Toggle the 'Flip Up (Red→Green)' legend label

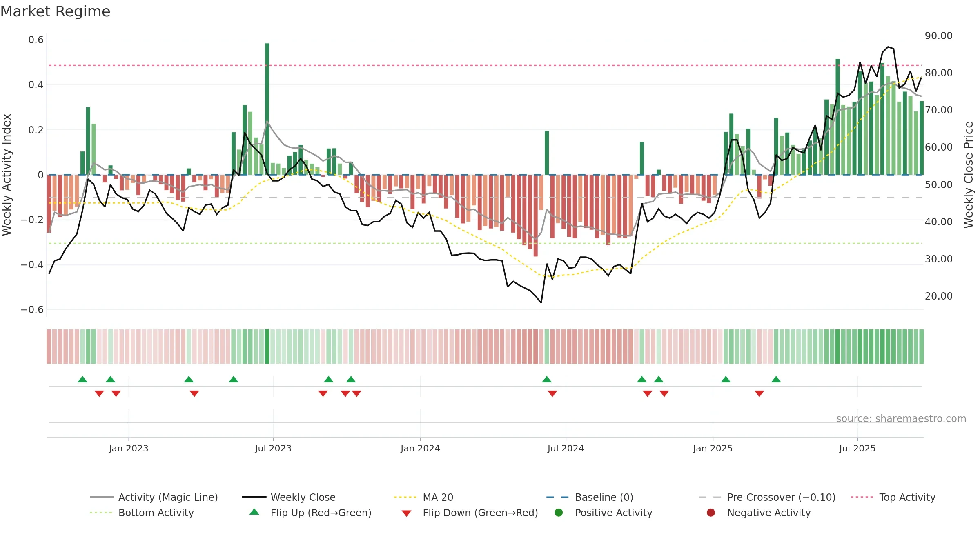point(321,513)
